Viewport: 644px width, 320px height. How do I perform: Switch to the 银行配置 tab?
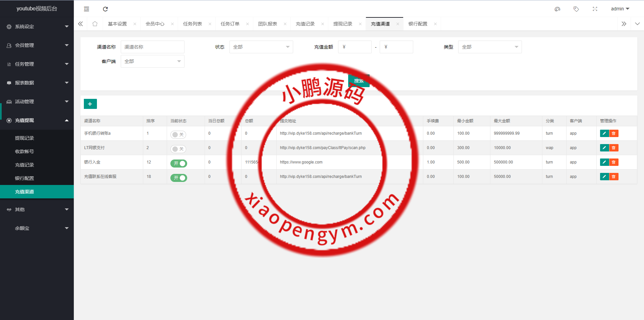click(418, 24)
